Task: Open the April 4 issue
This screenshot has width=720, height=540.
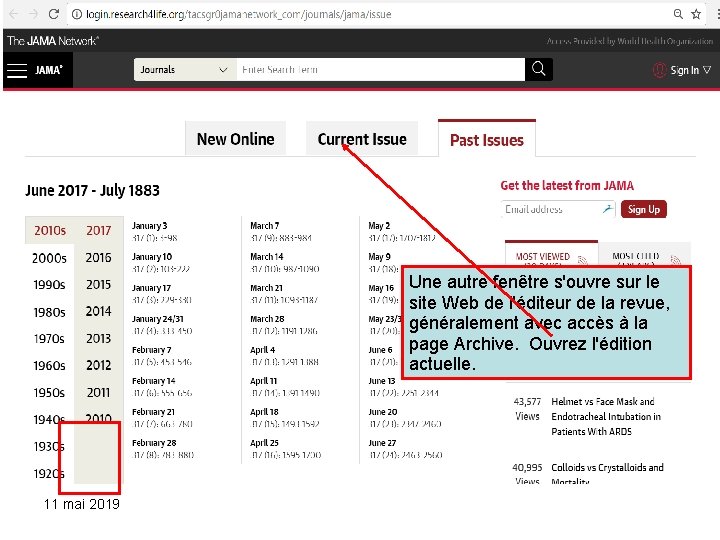Action: (263, 350)
